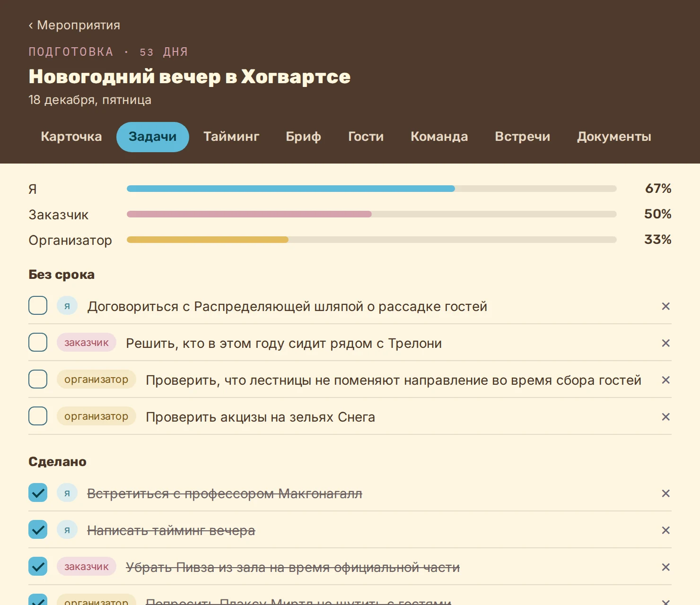The image size is (700, 605).
Task: Tick the Проверить акцизы на зельях checkbox
Action: point(38,416)
